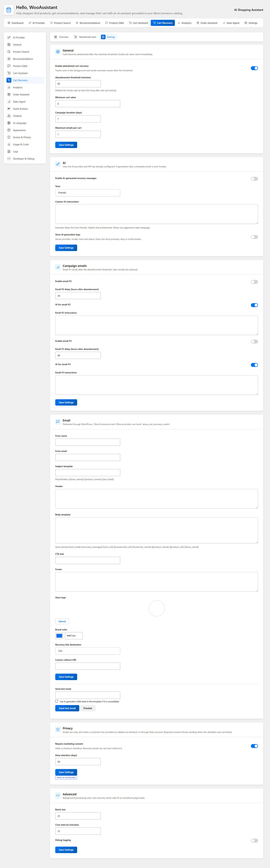Click the message icon beside the Email section heading
Viewport: 270px width, 868px height.
[x=58, y=422]
